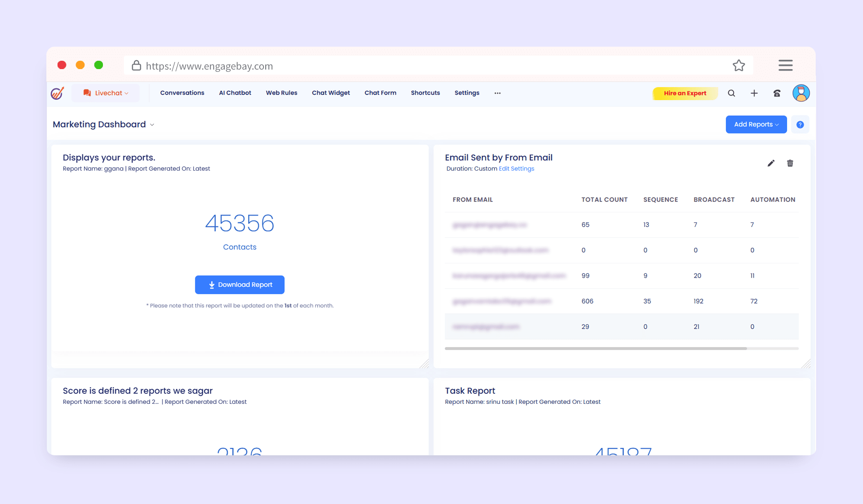The height and width of the screenshot is (504, 863).
Task: Click the Download Report button
Action: pyautogui.click(x=240, y=285)
